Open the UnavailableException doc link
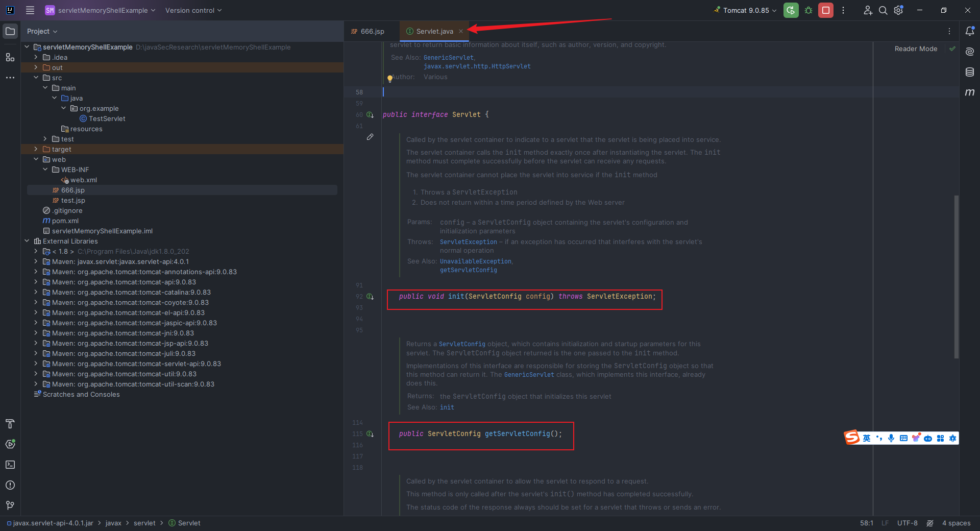 tap(476, 261)
